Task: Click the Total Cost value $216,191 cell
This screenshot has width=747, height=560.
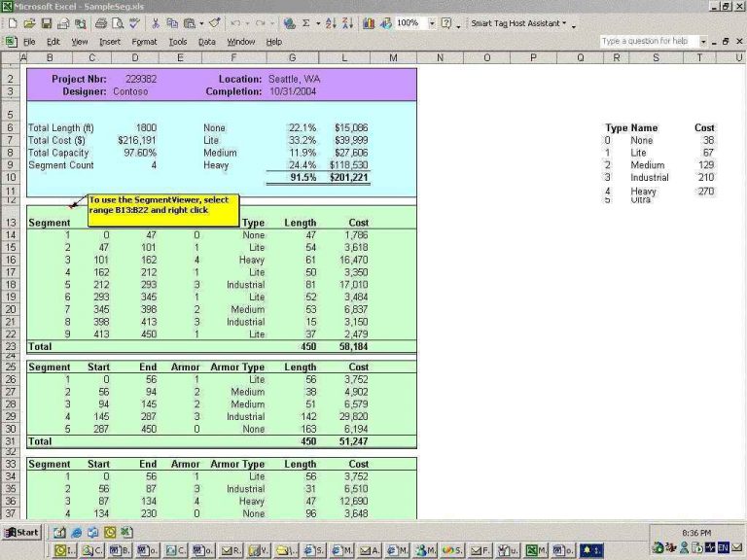Action: tap(136, 140)
